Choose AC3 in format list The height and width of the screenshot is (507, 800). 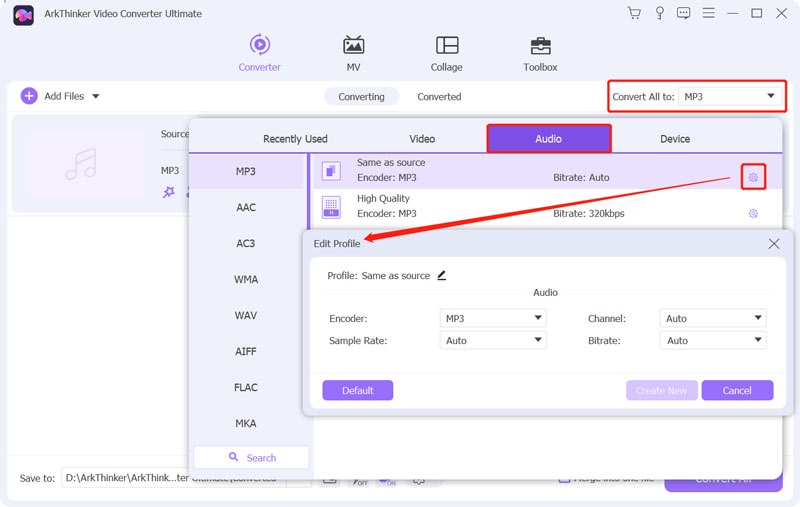(x=246, y=243)
